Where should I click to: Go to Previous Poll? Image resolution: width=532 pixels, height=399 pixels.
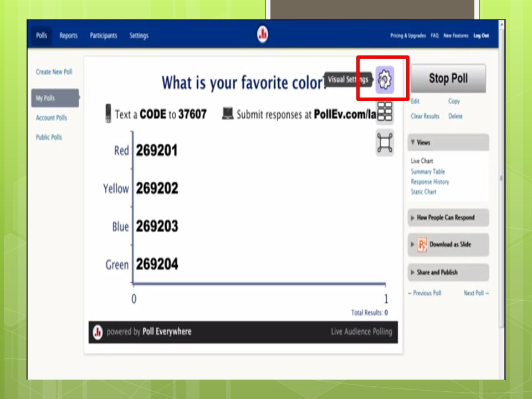(x=424, y=293)
